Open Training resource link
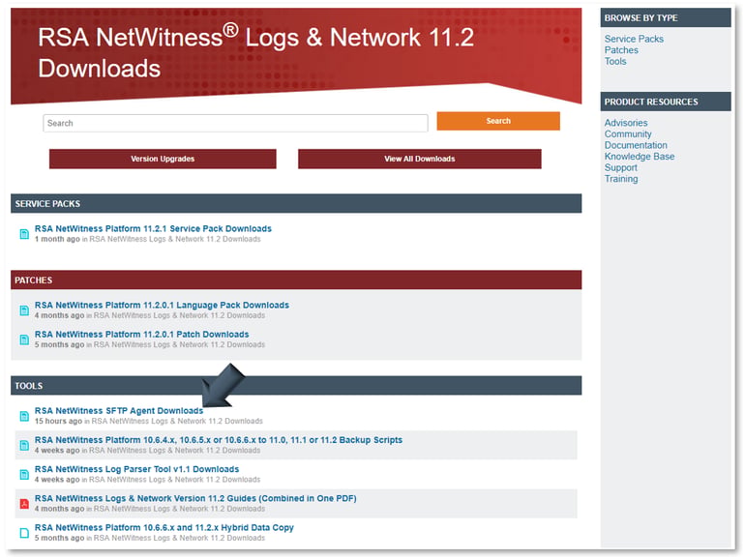This screenshot has width=745, height=560. [621, 179]
